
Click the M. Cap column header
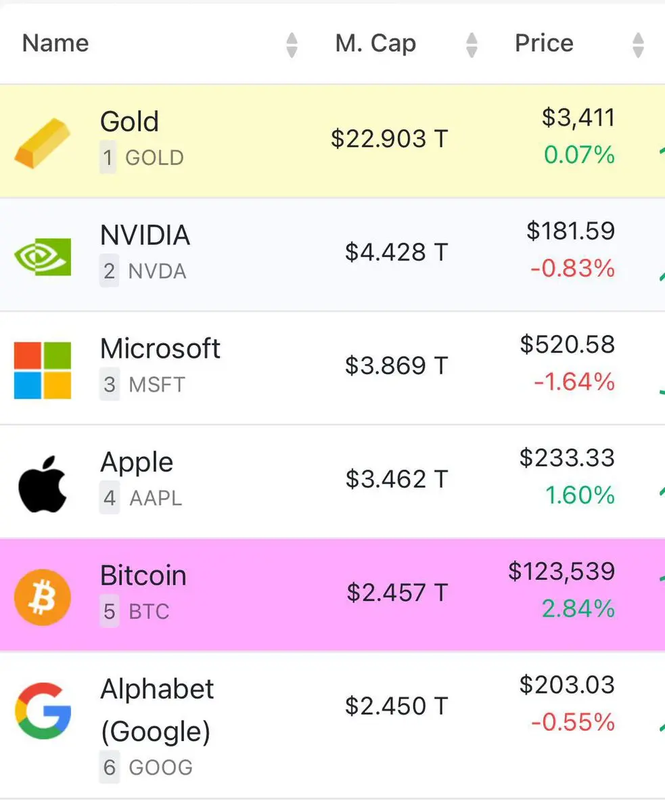click(375, 43)
